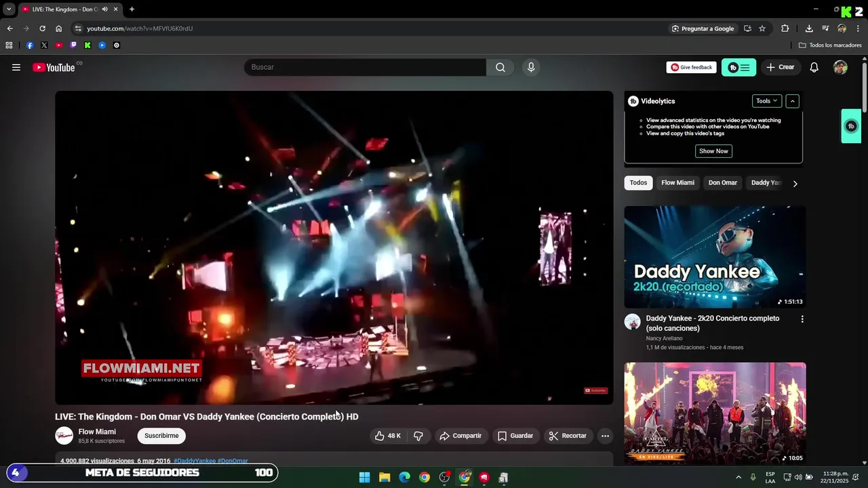Subscribe to Flow Miami channel
The height and width of the screenshot is (488, 868).
(x=161, y=436)
